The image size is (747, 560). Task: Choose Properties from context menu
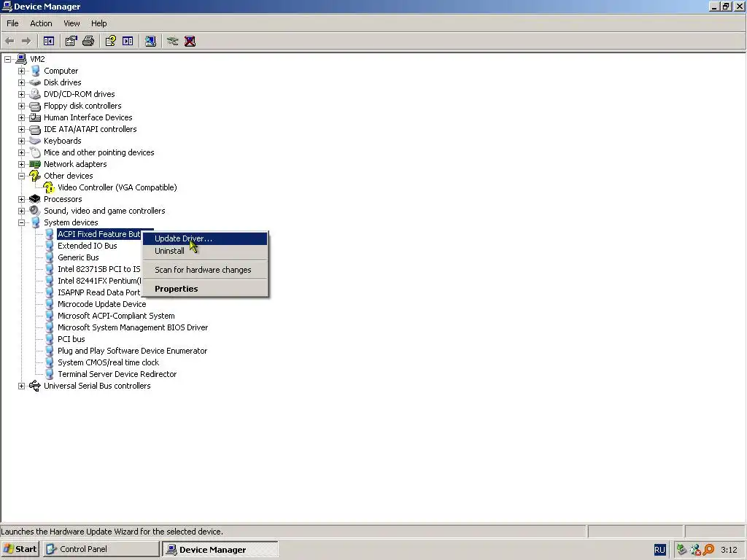tap(205, 289)
